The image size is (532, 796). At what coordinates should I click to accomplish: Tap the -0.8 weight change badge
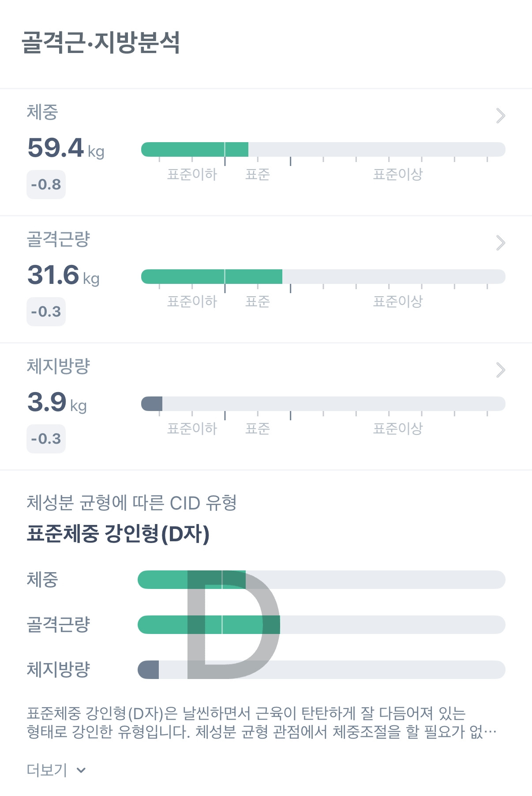click(x=46, y=185)
